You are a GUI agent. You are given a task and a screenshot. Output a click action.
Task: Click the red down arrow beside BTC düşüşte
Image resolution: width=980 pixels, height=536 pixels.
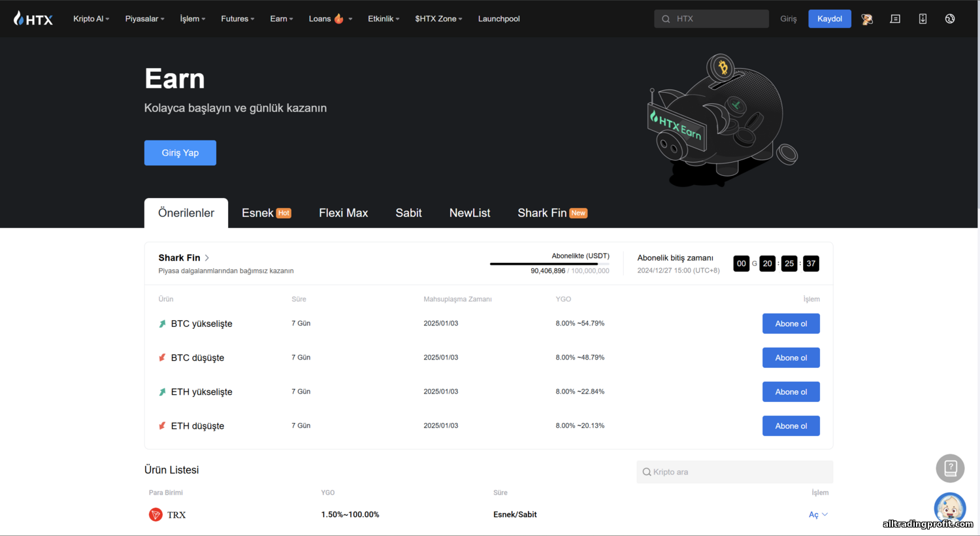(x=162, y=358)
